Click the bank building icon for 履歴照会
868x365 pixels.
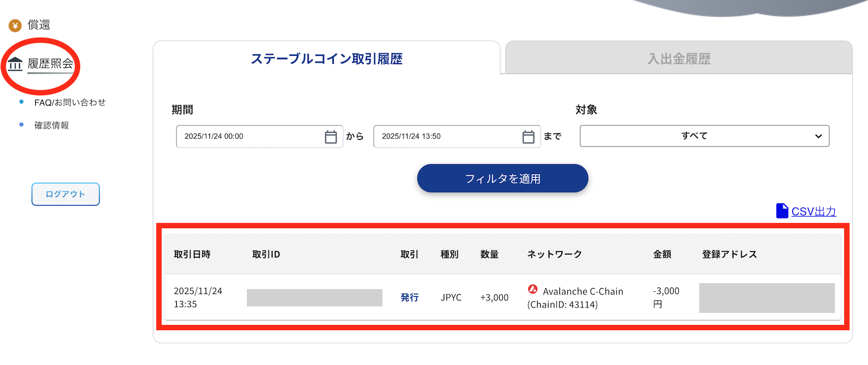[15, 65]
